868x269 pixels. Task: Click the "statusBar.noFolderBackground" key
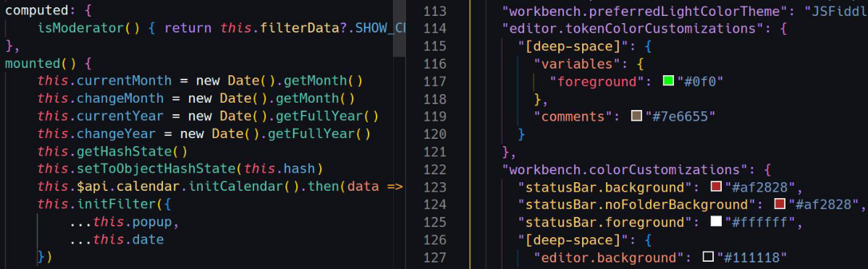(637, 205)
